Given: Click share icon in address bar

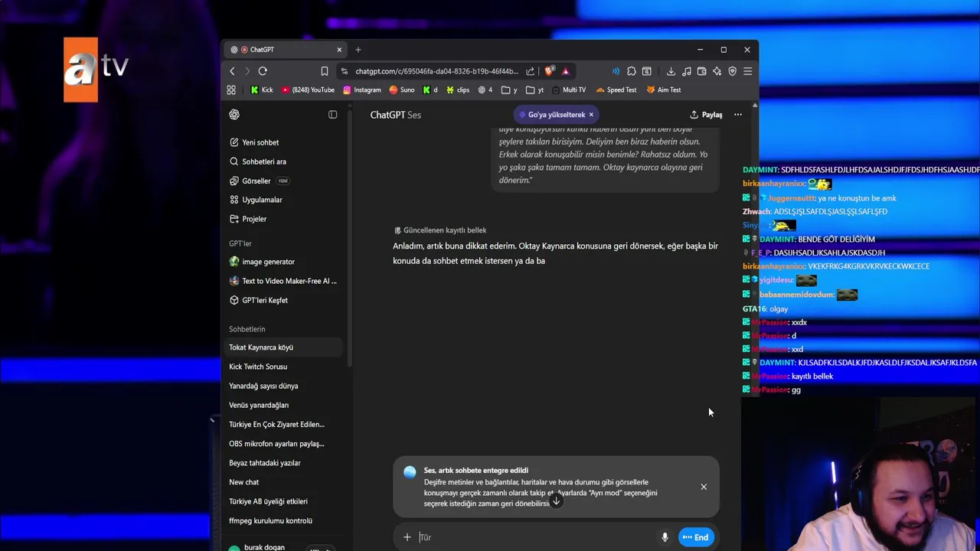Looking at the screenshot, I should tap(530, 71).
